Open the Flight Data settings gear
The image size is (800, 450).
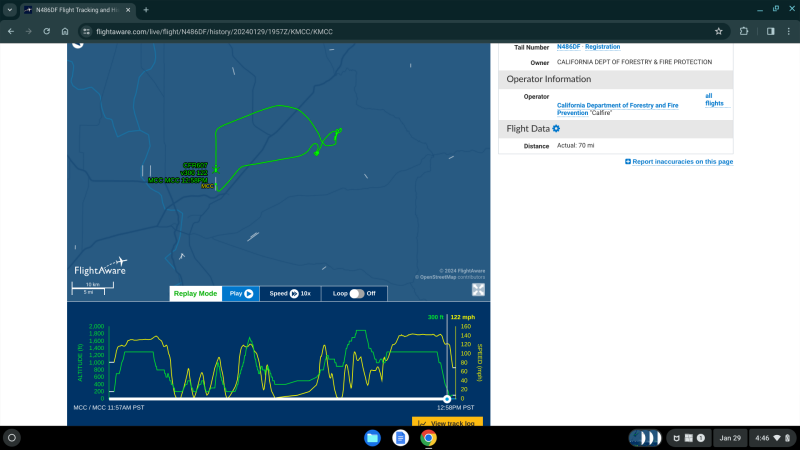[x=556, y=129]
